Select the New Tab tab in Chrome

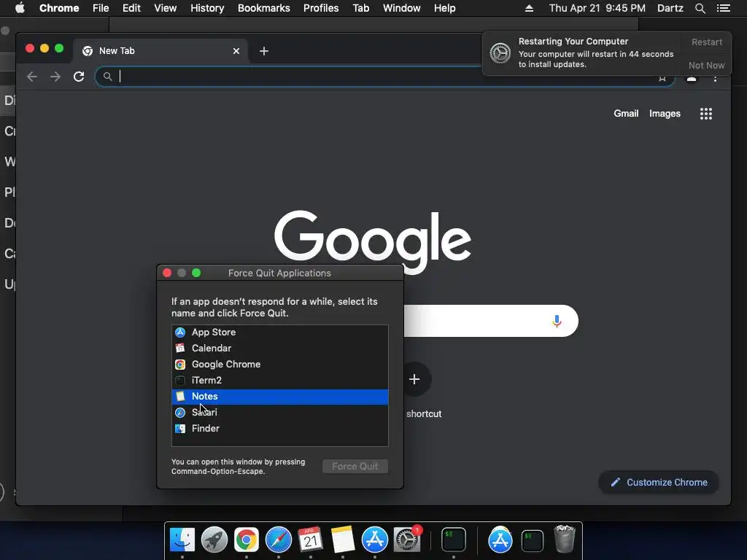[x=160, y=51]
